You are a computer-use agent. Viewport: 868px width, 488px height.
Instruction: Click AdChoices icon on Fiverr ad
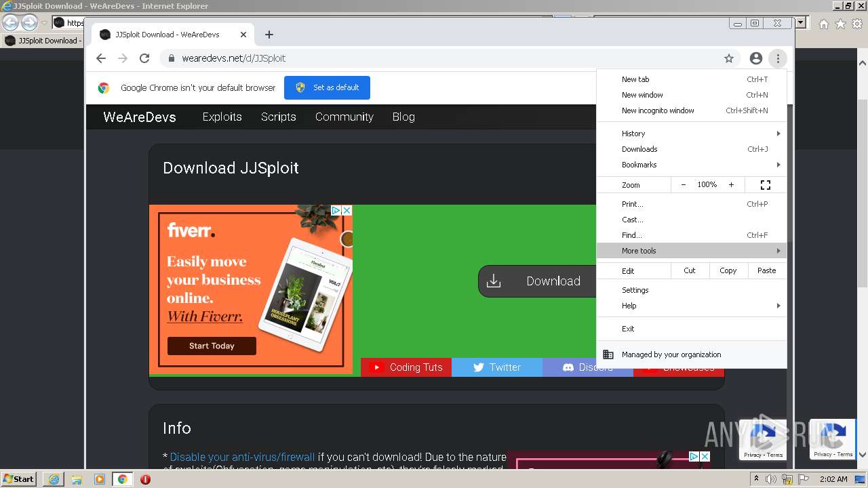click(335, 210)
